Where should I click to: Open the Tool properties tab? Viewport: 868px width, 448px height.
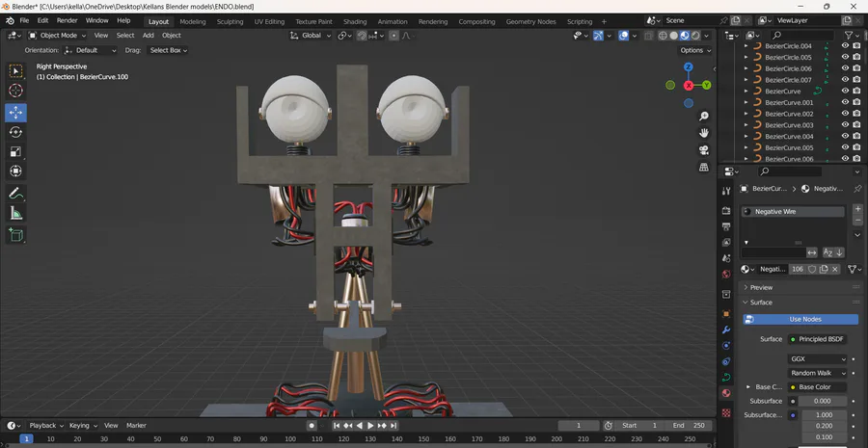tap(726, 191)
